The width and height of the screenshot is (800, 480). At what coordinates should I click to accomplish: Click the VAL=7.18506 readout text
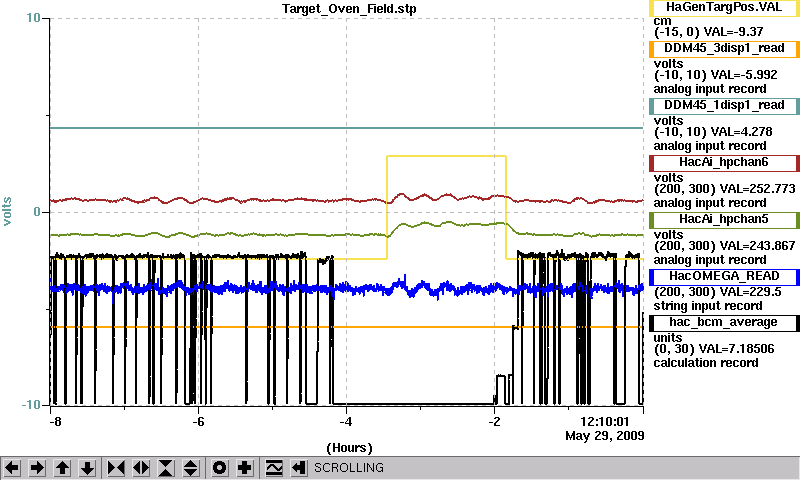click(x=736, y=349)
